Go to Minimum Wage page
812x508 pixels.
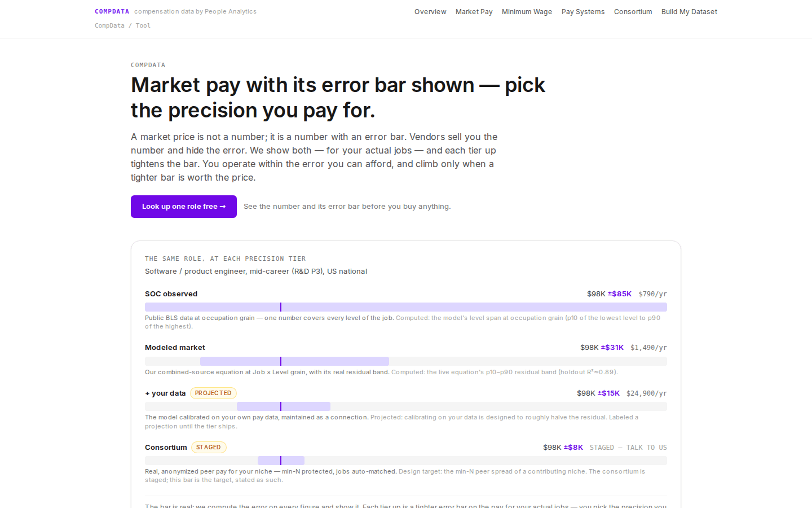[x=527, y=12]
